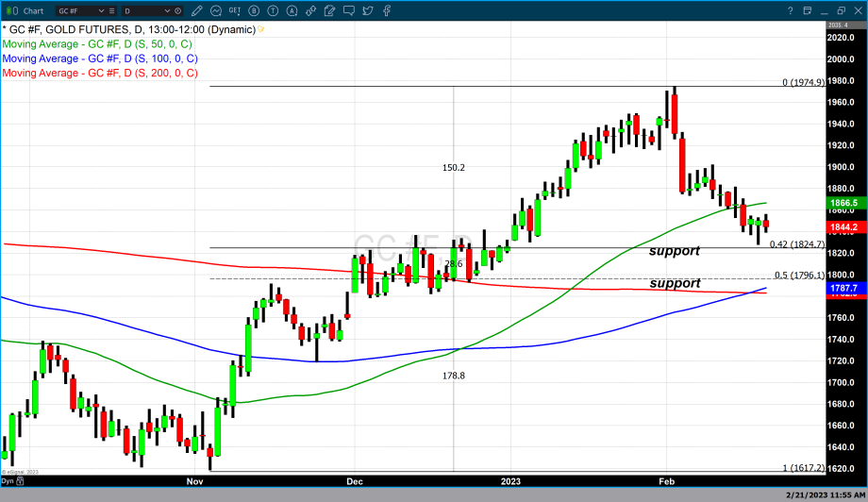Share chart via Facebook icon
Image resolution: width=868 pixels, height=502 pixels.
tap(386, 10)
